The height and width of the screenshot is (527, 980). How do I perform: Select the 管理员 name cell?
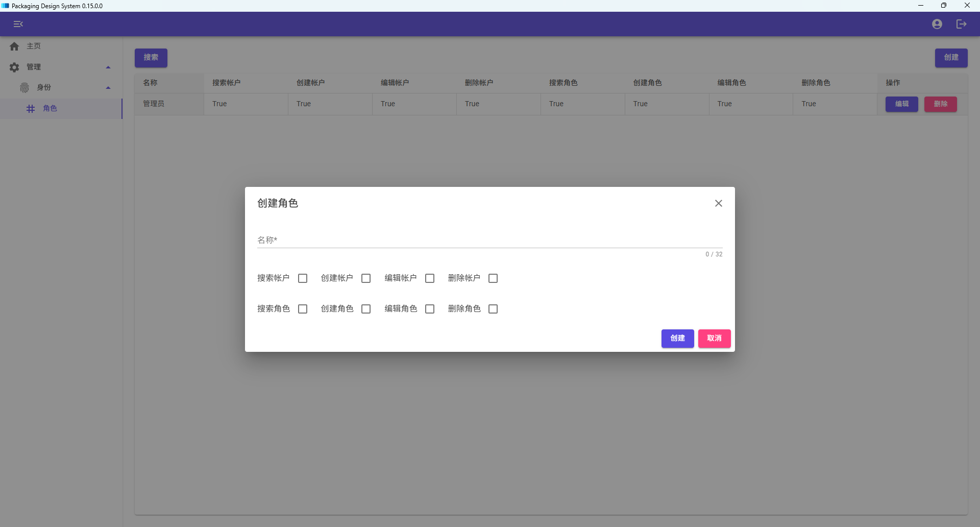pyautogui.click(x=169, y=104)
